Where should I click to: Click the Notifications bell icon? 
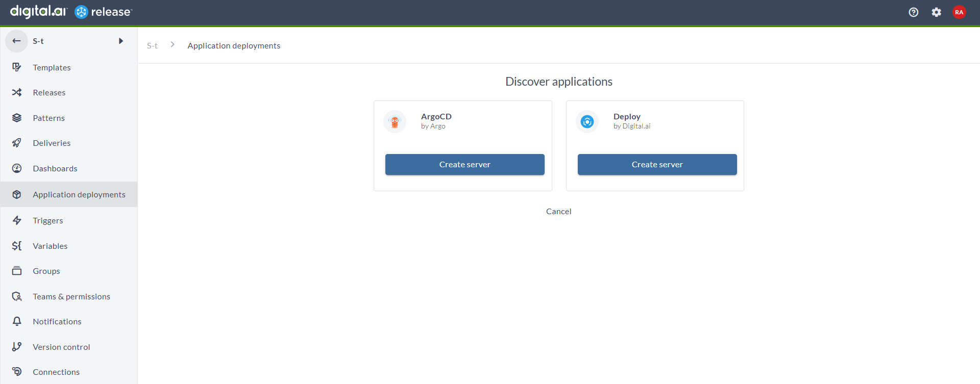[x=17, y=321]
